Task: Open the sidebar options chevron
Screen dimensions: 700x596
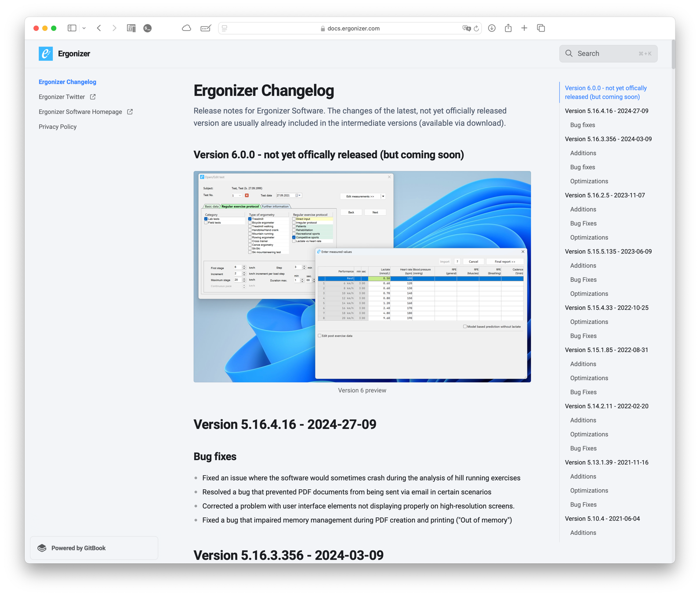Action: (84, 28)
